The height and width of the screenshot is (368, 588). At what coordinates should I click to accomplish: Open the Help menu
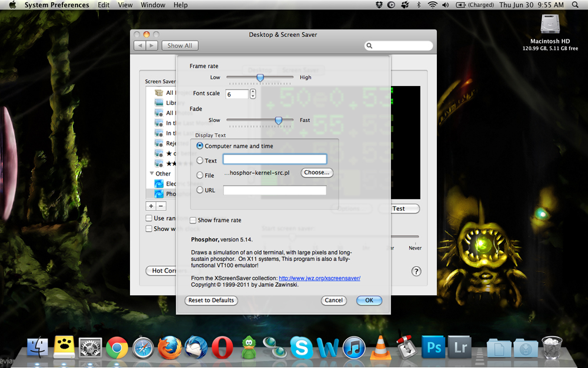(181, 5)
